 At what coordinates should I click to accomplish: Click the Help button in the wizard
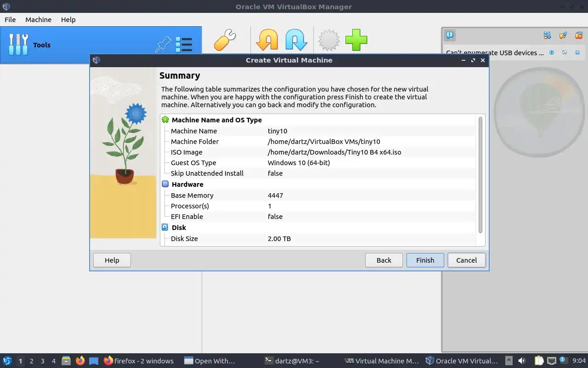pos(112,260)
